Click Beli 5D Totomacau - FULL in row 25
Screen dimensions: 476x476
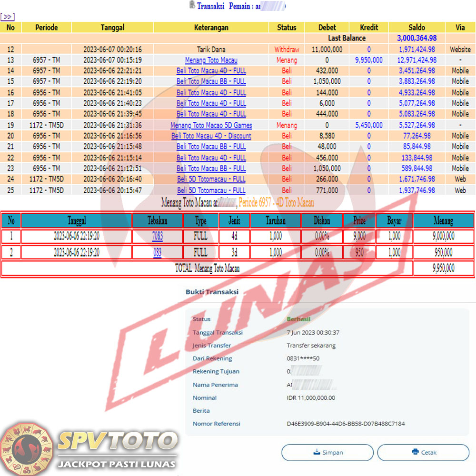point(211,190)
